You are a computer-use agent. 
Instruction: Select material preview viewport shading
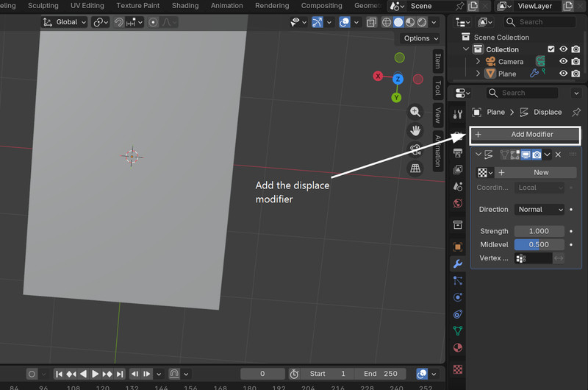[x=410, y=23]
